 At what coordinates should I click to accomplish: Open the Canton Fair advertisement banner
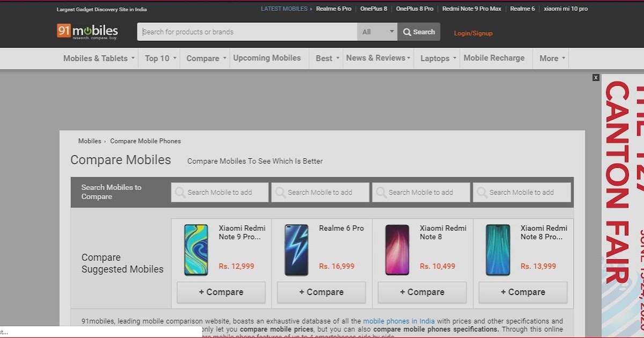pos(623,206)
